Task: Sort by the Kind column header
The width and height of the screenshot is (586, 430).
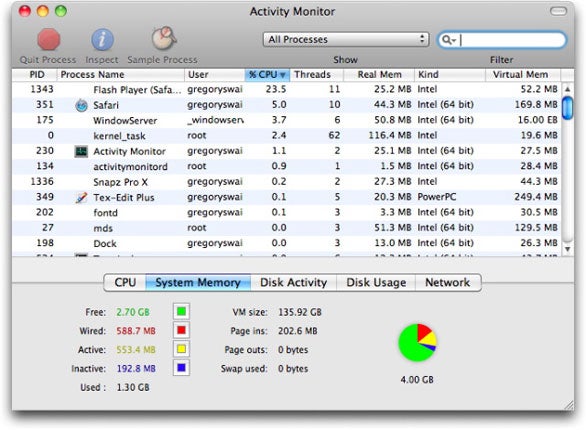Action: click(450, 75)
